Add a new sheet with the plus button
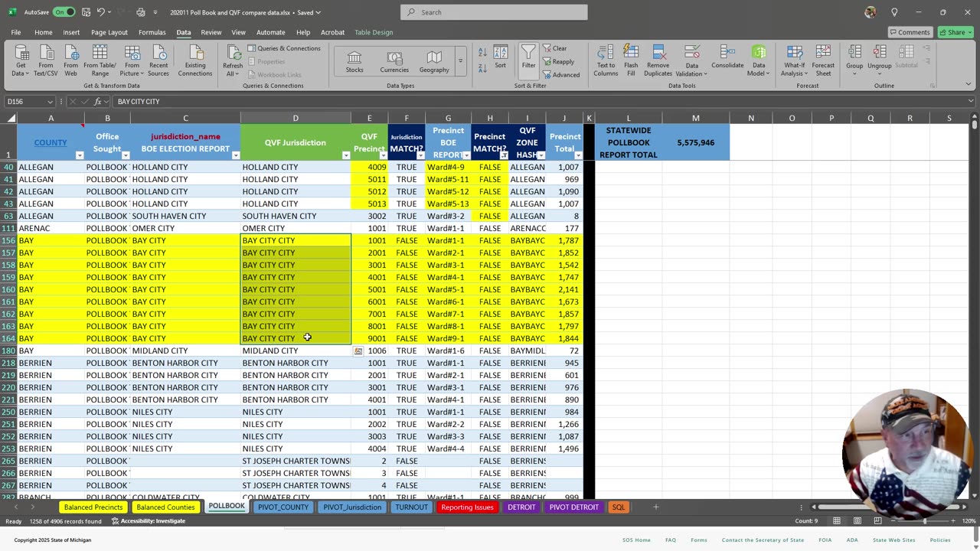Screen dimensions: 980x551 (x=655, y=507)
